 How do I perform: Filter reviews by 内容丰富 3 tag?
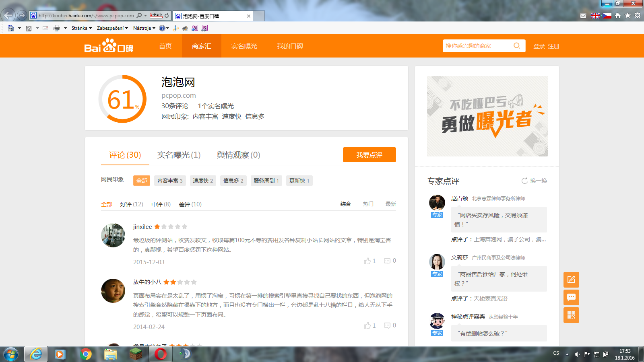point(170,181)
